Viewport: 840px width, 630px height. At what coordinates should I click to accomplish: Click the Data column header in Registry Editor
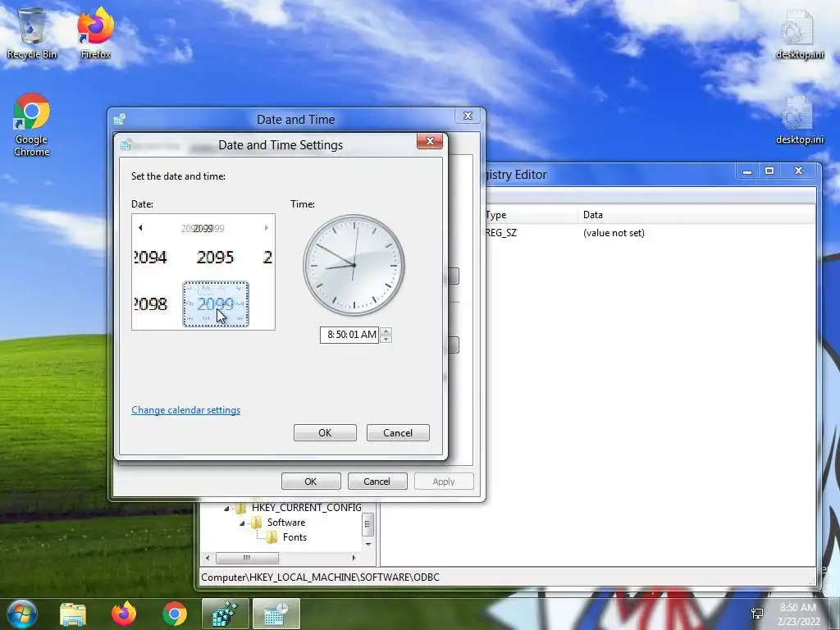click(x=696, y=215)
